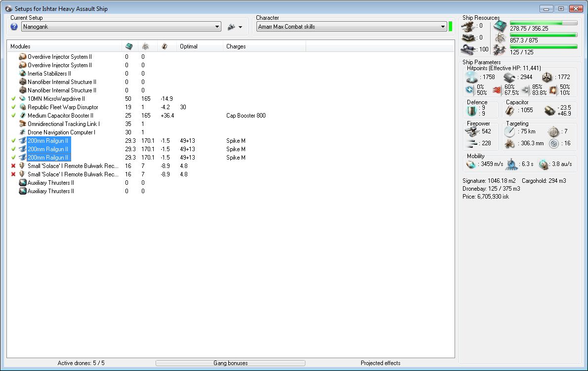Image resolution: width=588 pixels, height=371 pixels.
Task: Click the calibration bar 125 / 125
Action: (544, 47)
